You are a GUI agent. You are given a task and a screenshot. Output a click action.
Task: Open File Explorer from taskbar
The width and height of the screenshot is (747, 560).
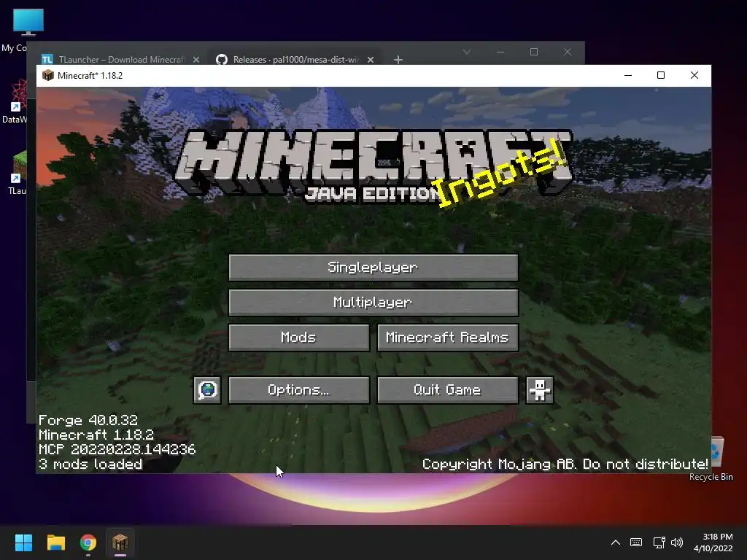point(55,542)
